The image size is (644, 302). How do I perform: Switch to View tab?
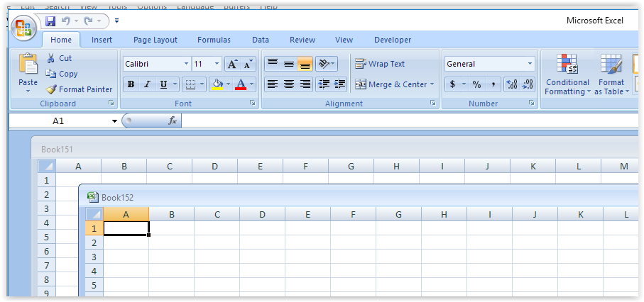(344, 40)
